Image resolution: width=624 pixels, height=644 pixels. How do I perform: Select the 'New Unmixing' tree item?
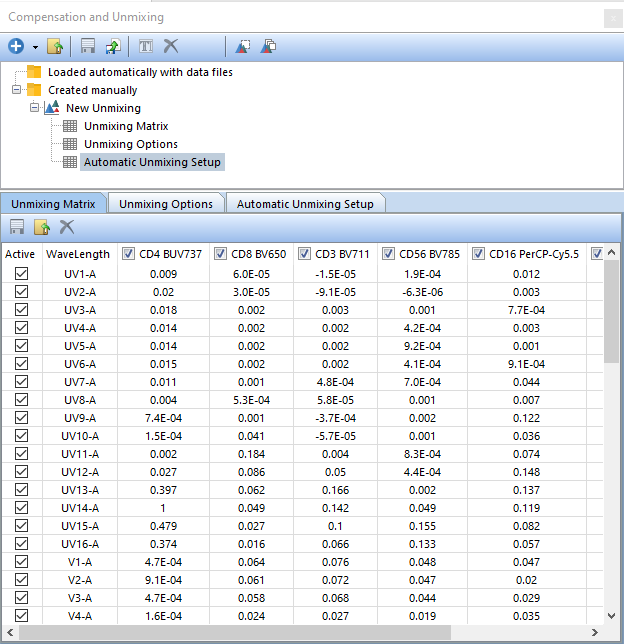pyautogui.click(x=103, y=108)
